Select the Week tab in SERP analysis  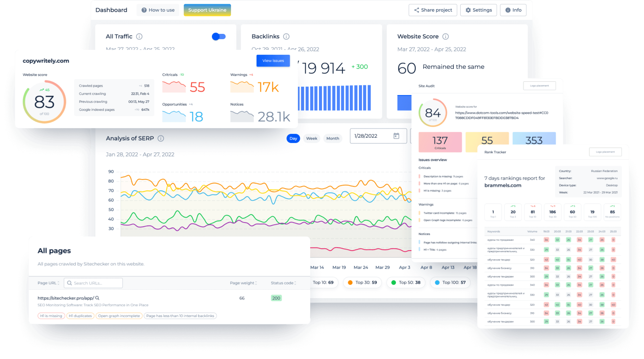311,138
